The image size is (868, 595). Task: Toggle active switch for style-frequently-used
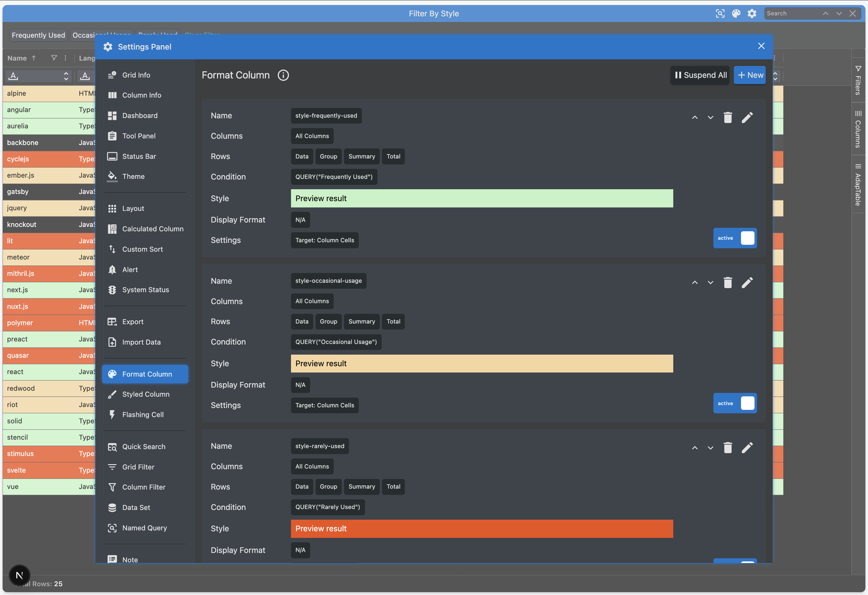pos(735,238)
